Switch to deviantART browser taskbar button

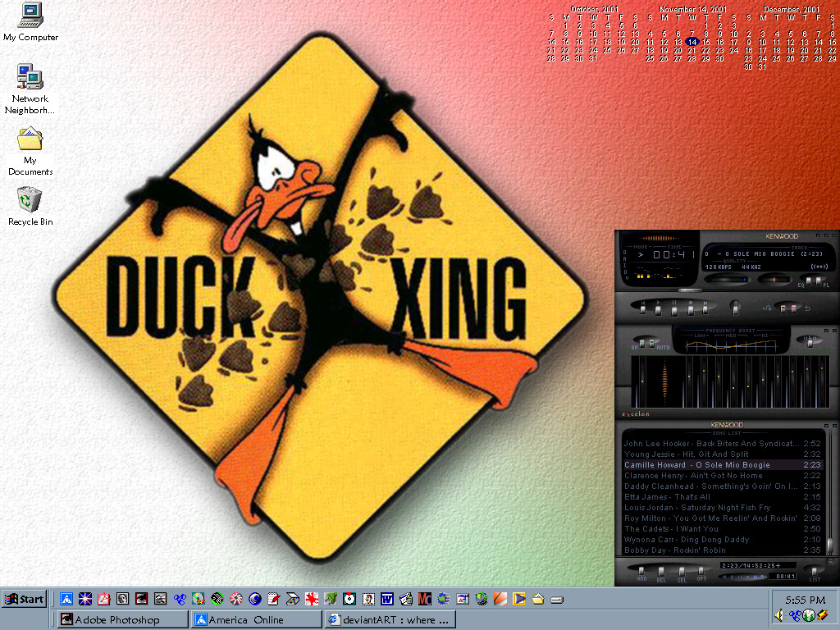(390, 620)
